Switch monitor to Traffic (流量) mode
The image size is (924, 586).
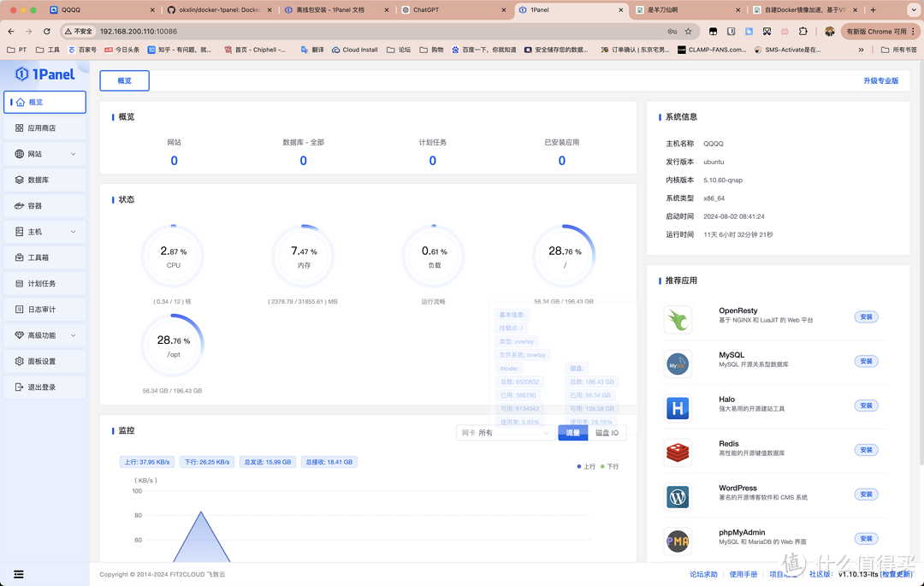572,433
